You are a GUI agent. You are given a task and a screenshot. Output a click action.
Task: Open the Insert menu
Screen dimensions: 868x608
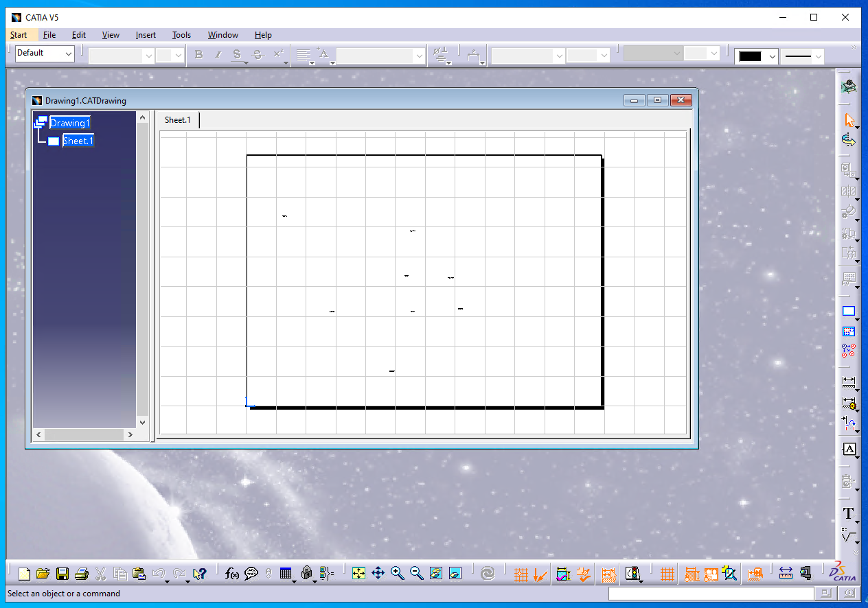146,35
